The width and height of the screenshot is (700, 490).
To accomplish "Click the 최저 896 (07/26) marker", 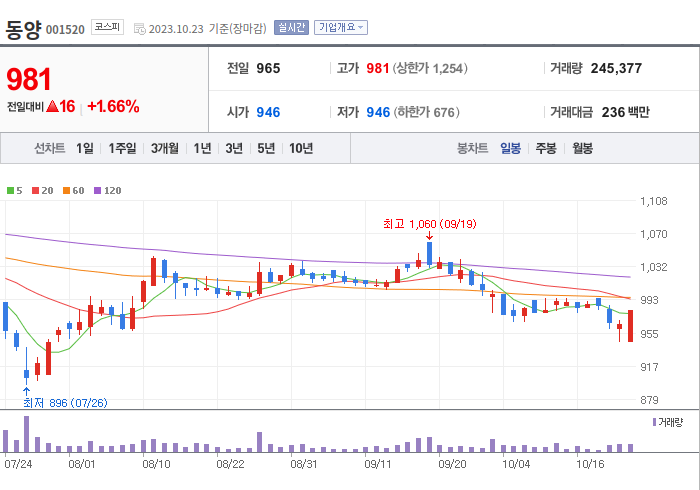I will (65, 403).
